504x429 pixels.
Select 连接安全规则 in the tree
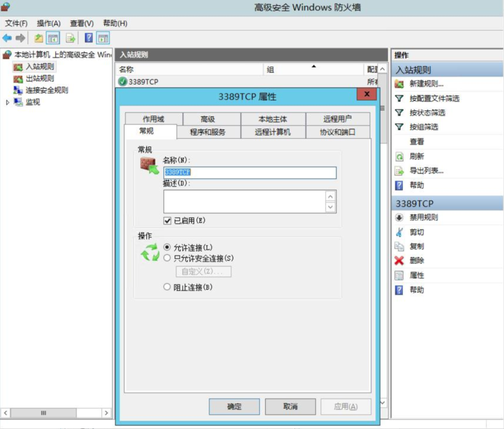coord(47,90)
